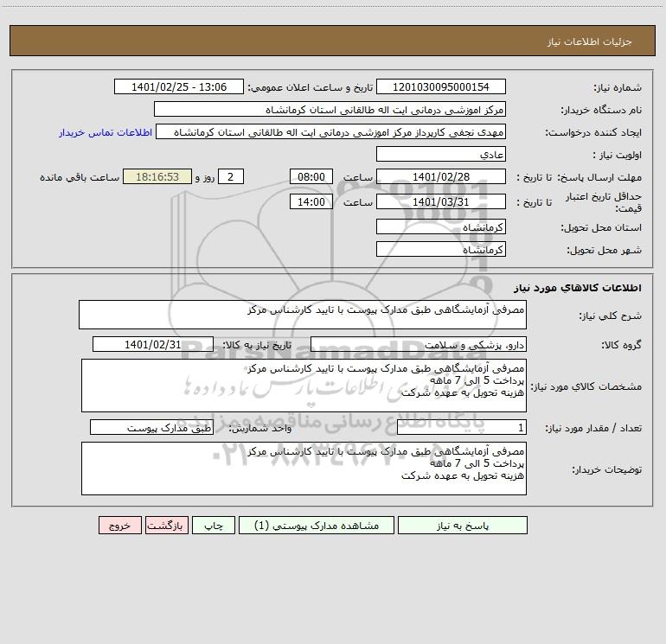
Task: Click the price validity time 14:00
Action: (x=311, y=201)
